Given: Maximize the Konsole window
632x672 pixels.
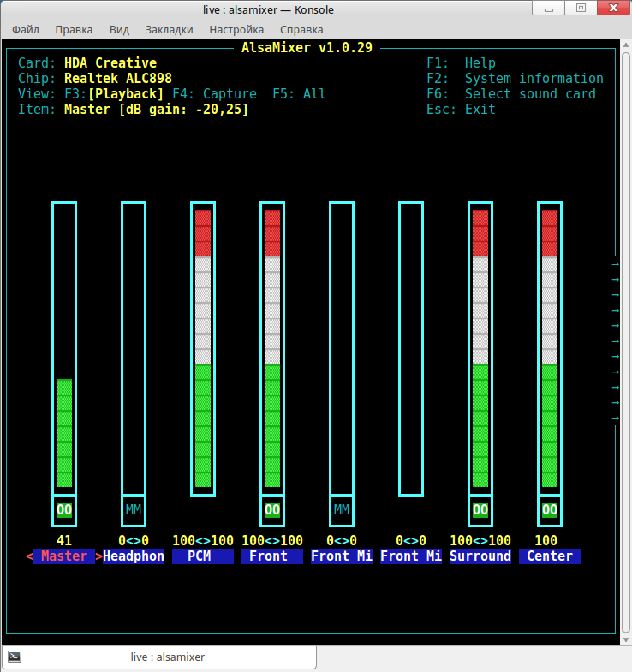Looking at the screenshot, I should pos(581,9).
